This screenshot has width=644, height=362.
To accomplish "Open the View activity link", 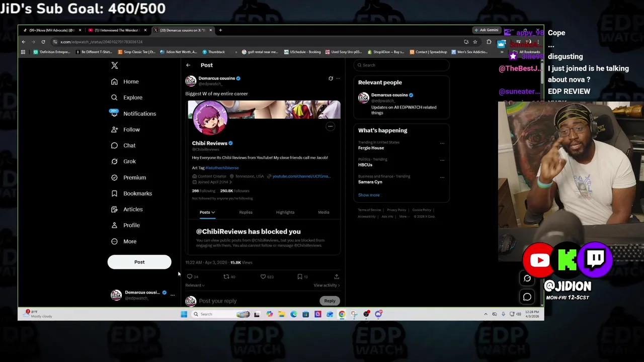I will tap(327, 286).
